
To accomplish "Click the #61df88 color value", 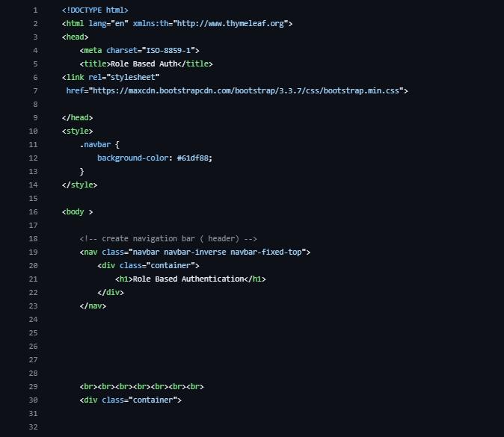I will tap(192, 158).
